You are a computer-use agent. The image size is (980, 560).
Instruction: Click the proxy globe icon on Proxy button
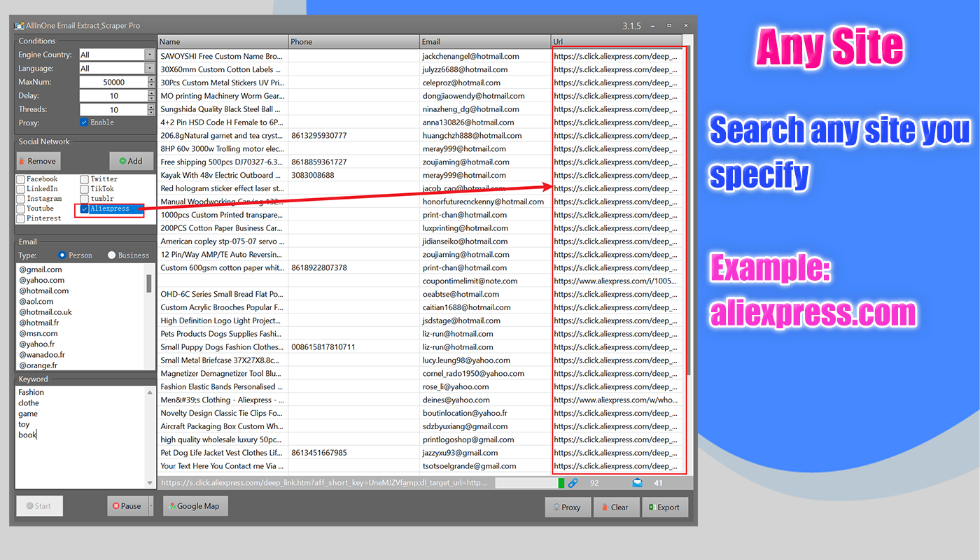click(557, 507)
